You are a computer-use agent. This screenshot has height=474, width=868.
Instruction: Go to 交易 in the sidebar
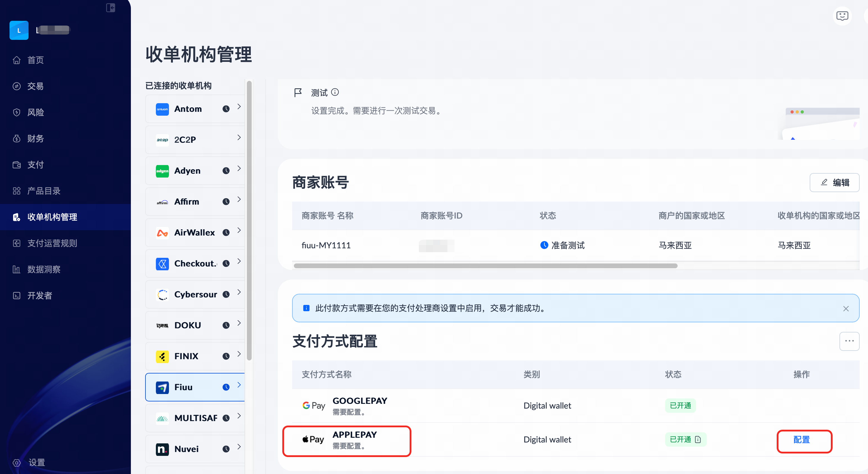35,86
